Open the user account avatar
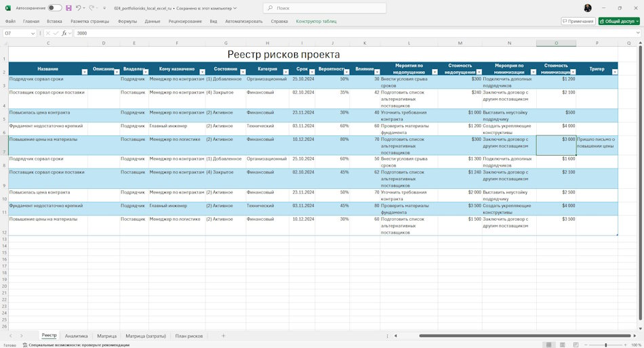The width and height of the screenshot is (644, 348). click(x=588, y=8)
